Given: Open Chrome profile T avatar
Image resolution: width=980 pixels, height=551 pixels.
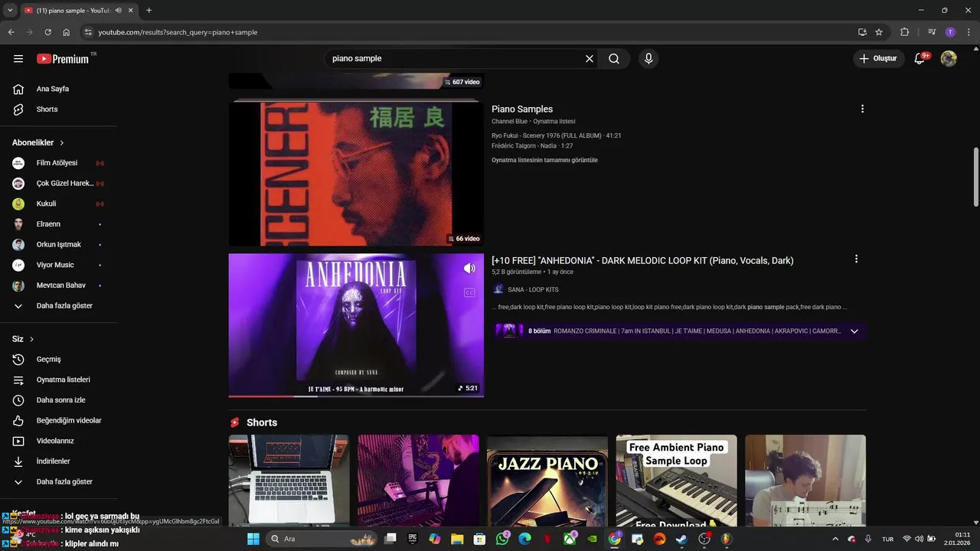Looking at the screenshot, I should [950, 32].
